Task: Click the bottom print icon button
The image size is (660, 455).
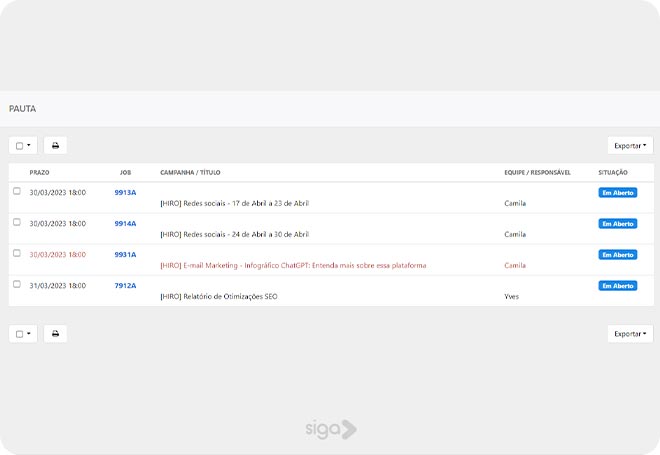Action: pyautogui.click(x=55, y=333)
